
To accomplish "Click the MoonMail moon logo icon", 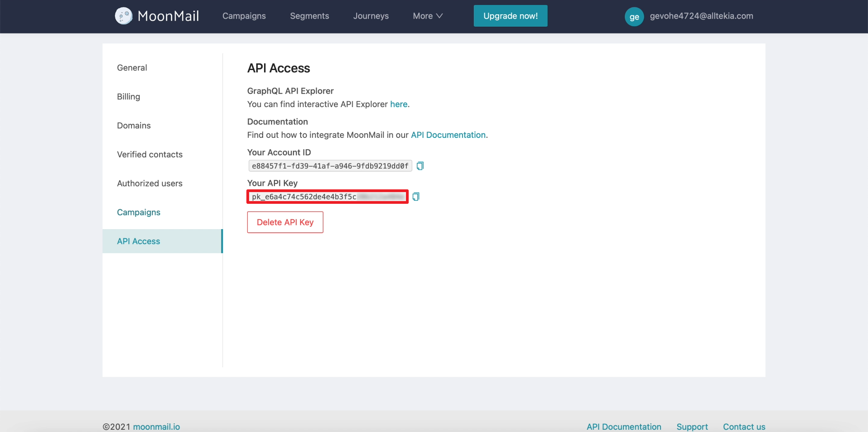I will click(123, 16).
